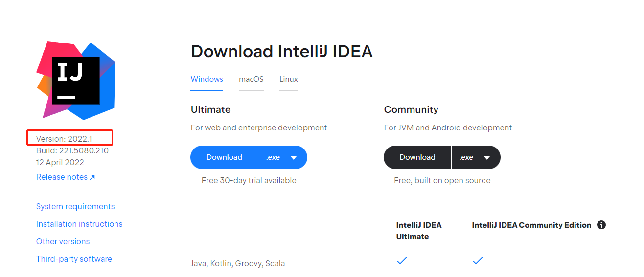Screen dimensions: 644x277
Task: Open the Release notes link
Action: coord(66,177)
